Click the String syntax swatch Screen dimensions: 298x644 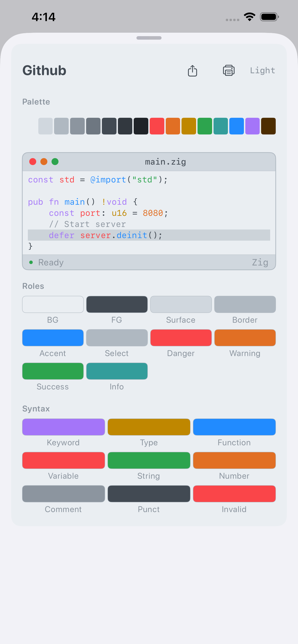click(x=149, y=460)
